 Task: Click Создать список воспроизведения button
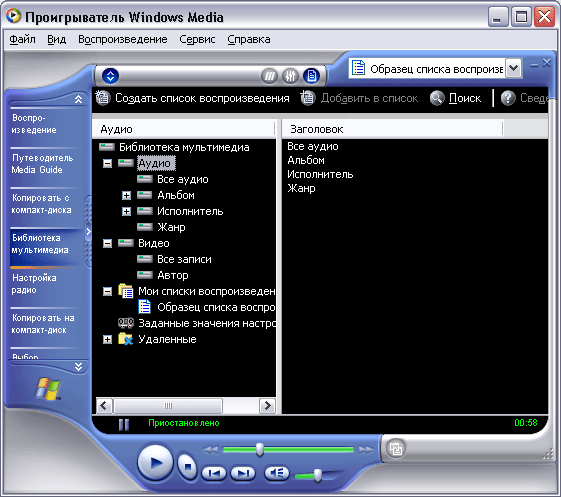click(193, 98)
